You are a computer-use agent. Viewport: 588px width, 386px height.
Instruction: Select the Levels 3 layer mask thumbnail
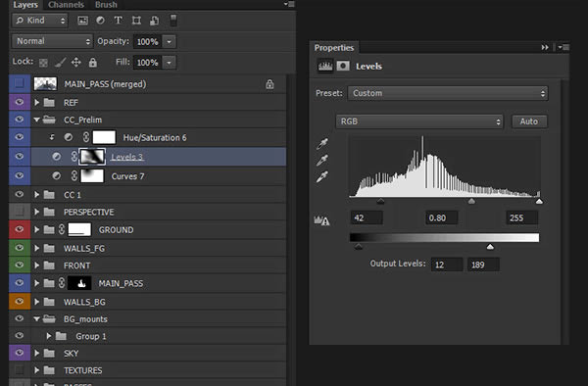(x=92, y=157)
